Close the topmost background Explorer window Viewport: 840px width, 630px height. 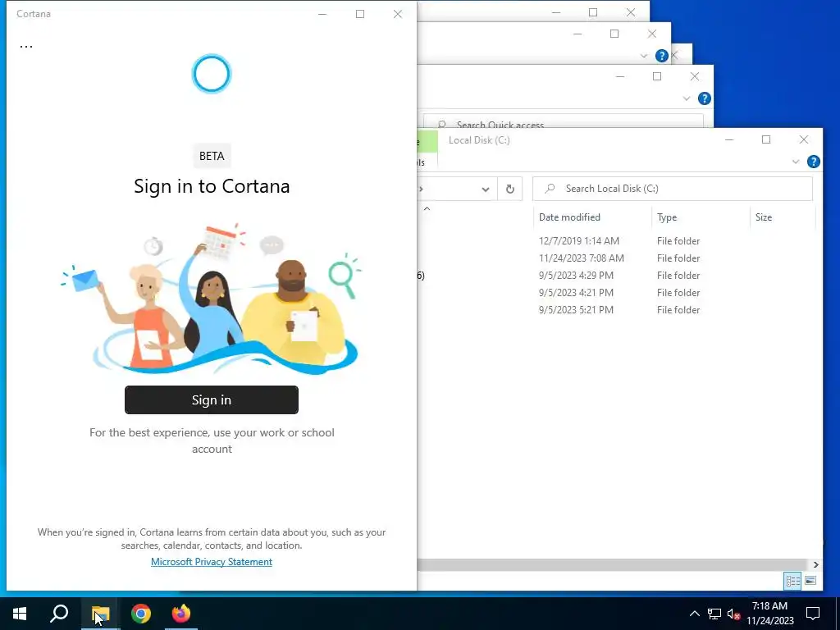[631, 12]
